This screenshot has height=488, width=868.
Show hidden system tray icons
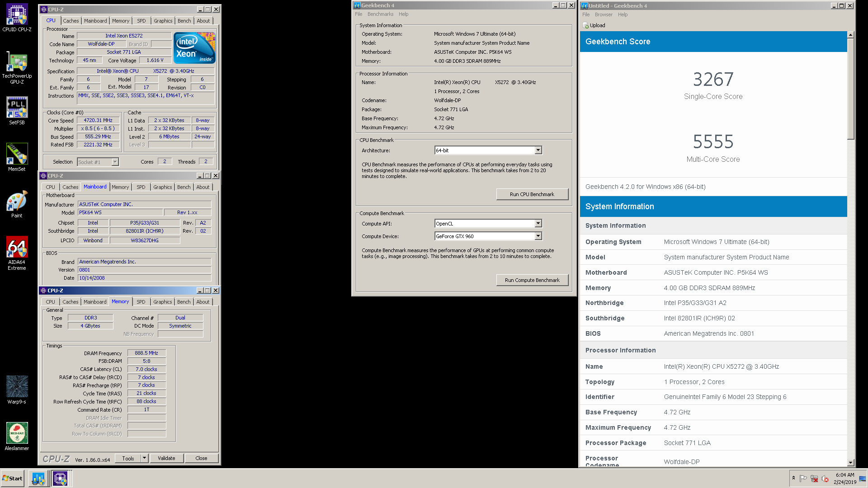(793, 478)
